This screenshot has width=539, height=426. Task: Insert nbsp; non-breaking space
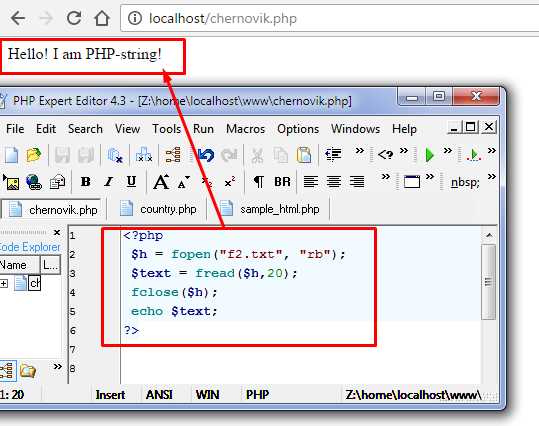click(x=465, y=182)
